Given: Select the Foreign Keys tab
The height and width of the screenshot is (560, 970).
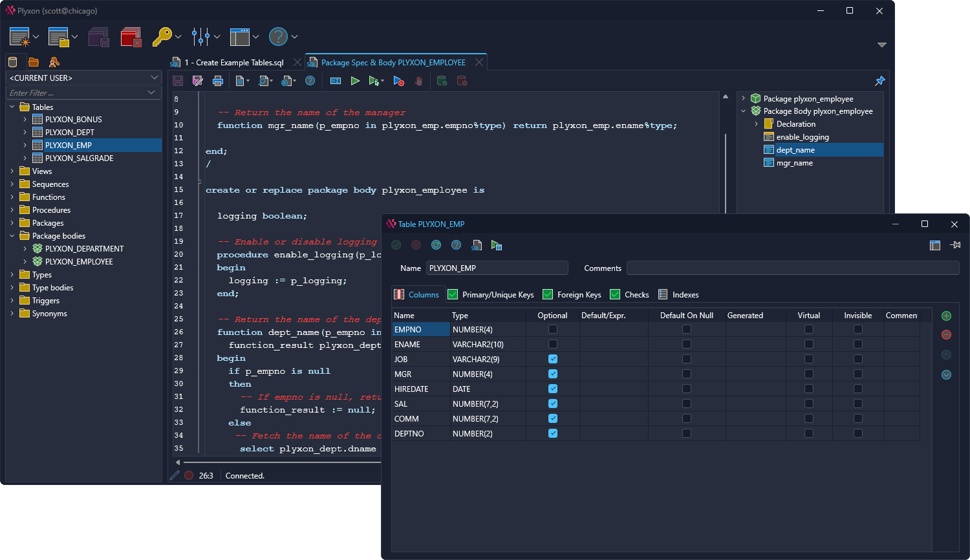Looking at the screenshot, I should click(x=572, y=294).
